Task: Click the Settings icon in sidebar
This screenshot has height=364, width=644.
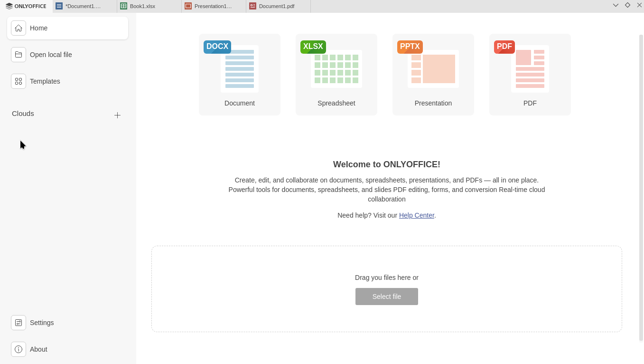Action: point(19,323)
